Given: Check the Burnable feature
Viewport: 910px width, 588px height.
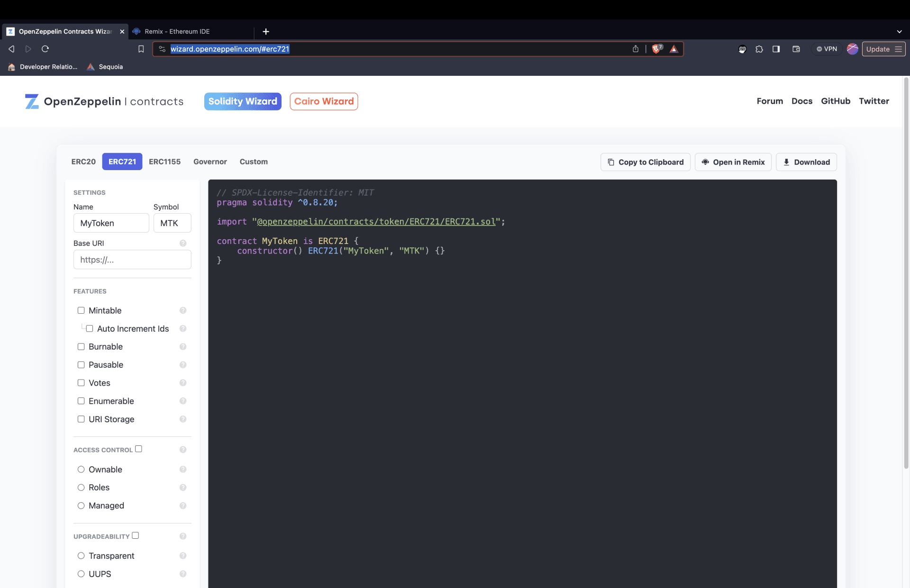Looking at the screenshot, I should point(81,347).
